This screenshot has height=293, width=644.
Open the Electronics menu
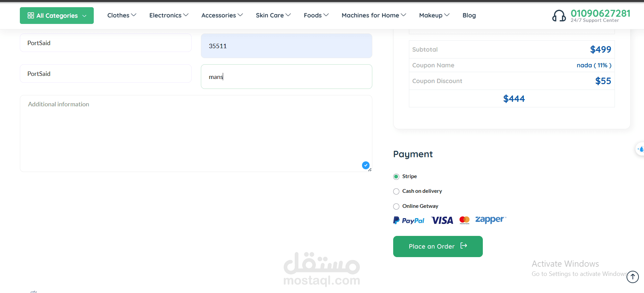tap(169, 15)
